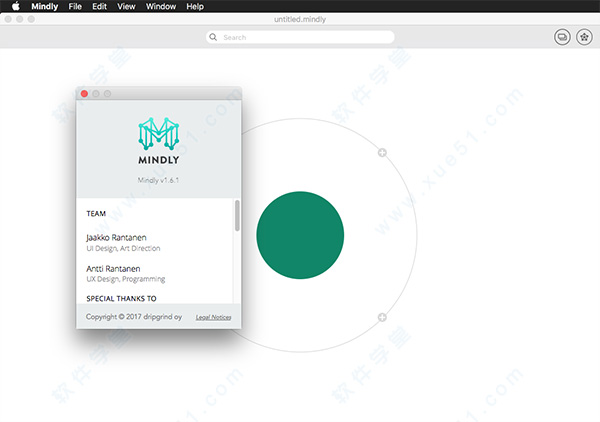
Task: Close the About Mindly dialog
Action: 85,94
